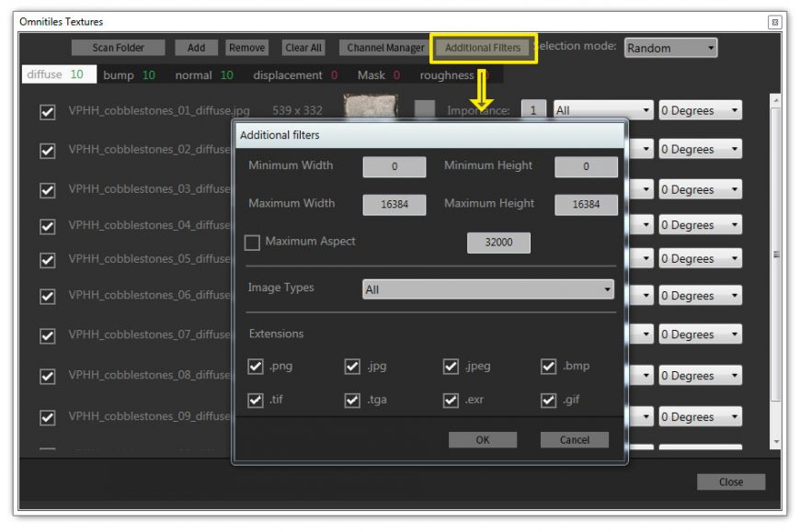800x532 pixels.
Task: Toggle the .exr extension checkbox
Action: click(451, 401)
